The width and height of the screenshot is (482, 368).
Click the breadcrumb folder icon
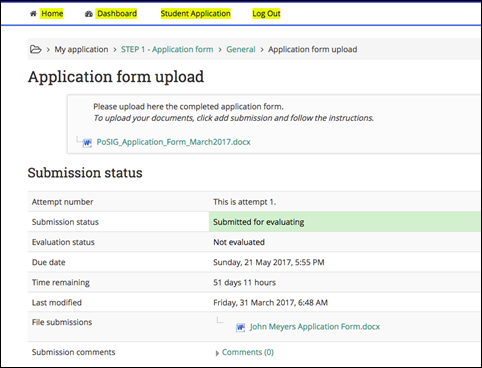point(35,49)
